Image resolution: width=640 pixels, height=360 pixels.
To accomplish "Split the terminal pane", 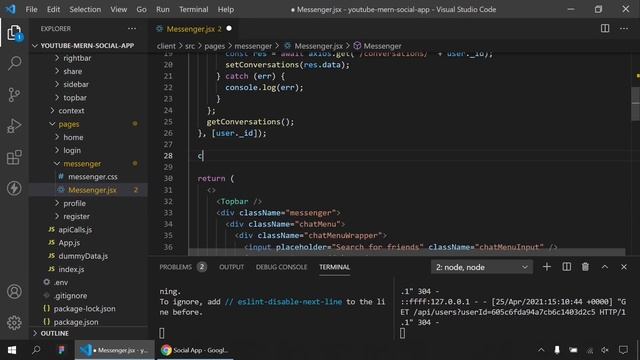I will (567, 267).
